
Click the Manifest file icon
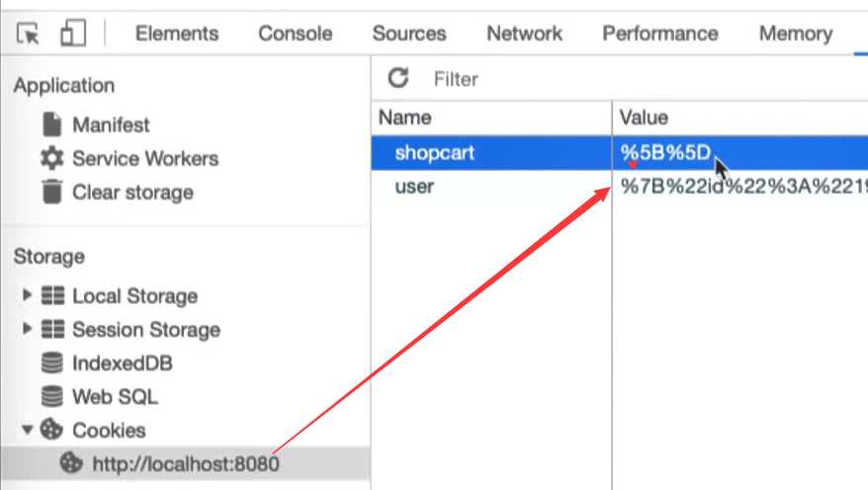click(x=52, y=124)
